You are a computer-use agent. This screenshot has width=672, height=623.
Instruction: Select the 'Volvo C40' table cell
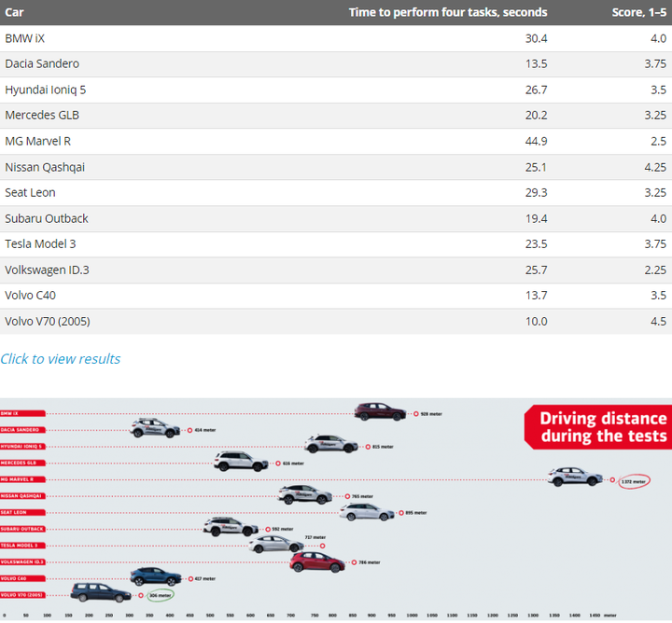30,296
